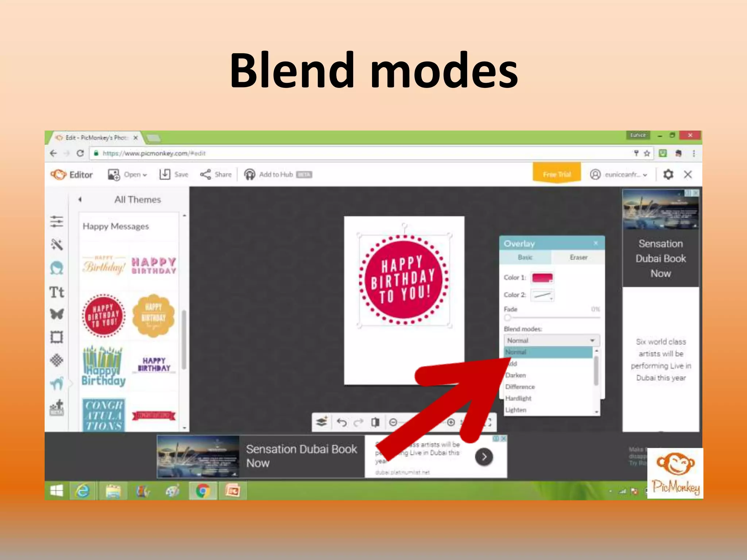Select the Text Tt tool
Image resolution: width=747 pixels, height=560 pixels.
pos(57,292)
